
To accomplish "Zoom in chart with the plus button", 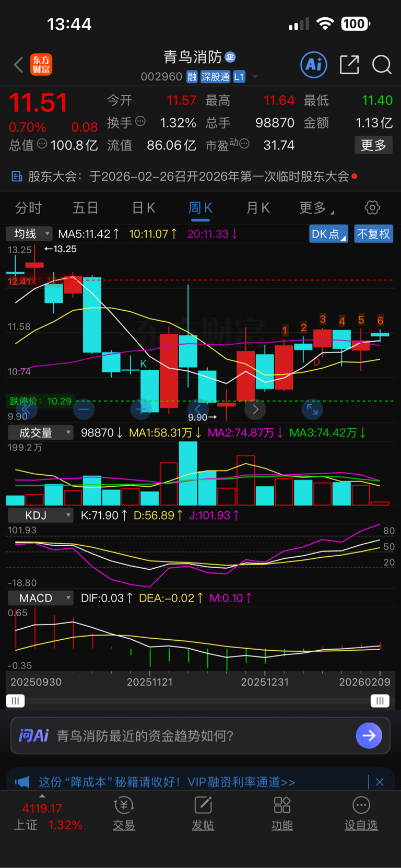I will 140,409.
